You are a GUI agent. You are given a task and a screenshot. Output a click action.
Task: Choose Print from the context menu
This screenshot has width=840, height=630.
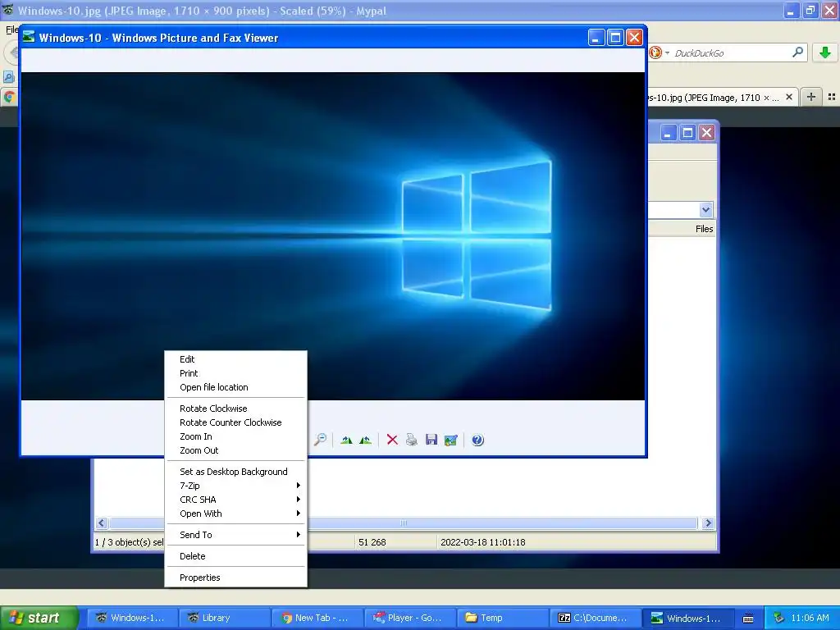point(235,373)
